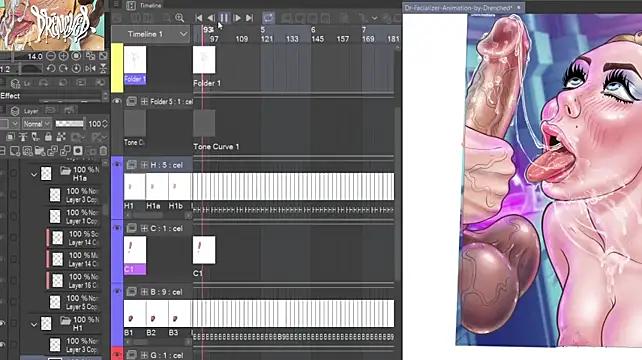This screenshot has height=360, width=642.
Task: Open the Timeline panel menu (hamburger icon)
Action: click(x=116, y=5)
